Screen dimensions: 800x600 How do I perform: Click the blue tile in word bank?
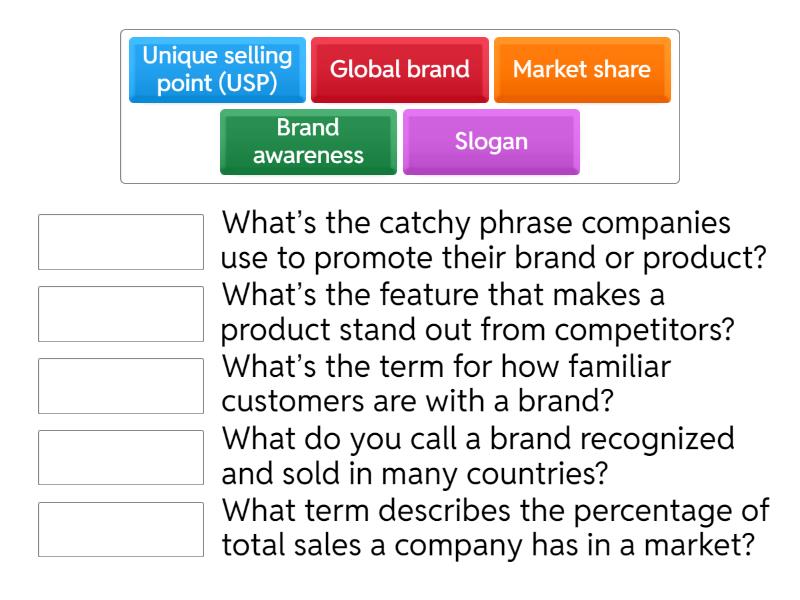[x=218, y=70]
